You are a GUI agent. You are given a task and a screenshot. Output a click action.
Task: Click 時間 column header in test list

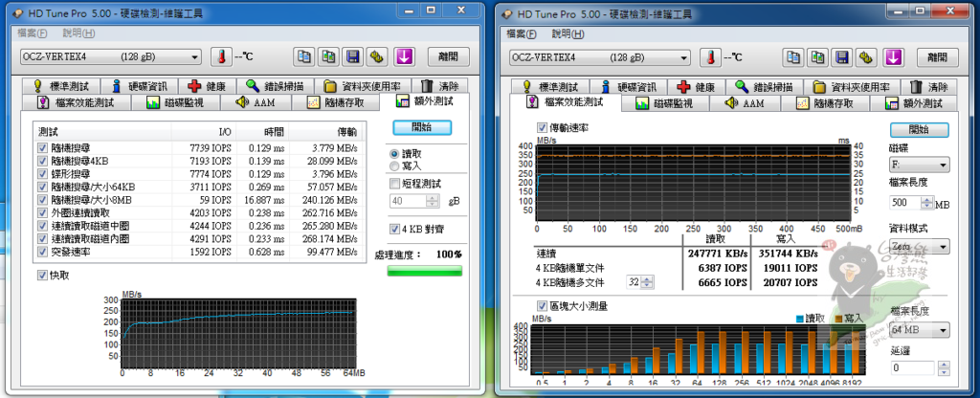point(262,132)
